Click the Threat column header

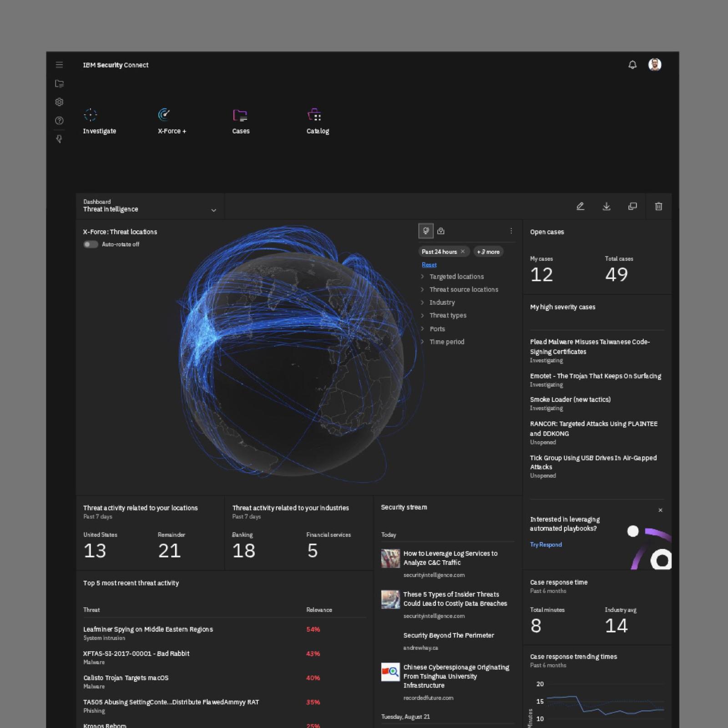point(91,610)
